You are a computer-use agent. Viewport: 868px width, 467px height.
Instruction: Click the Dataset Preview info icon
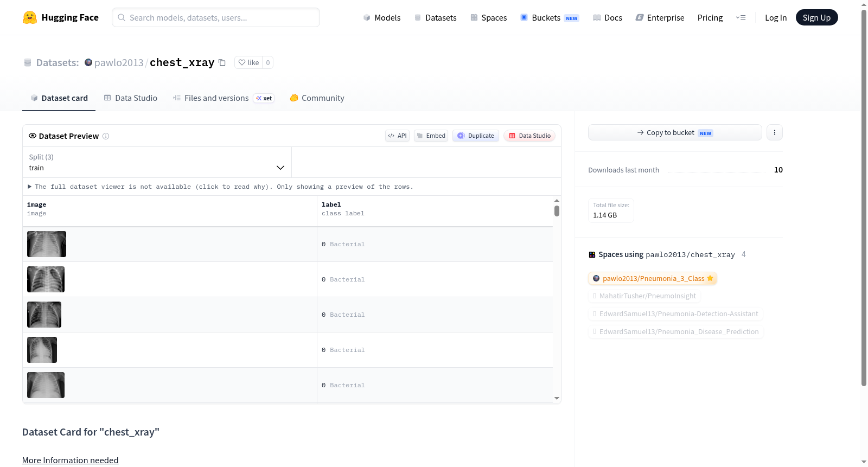pyautogui.click(x=106, y=136)
